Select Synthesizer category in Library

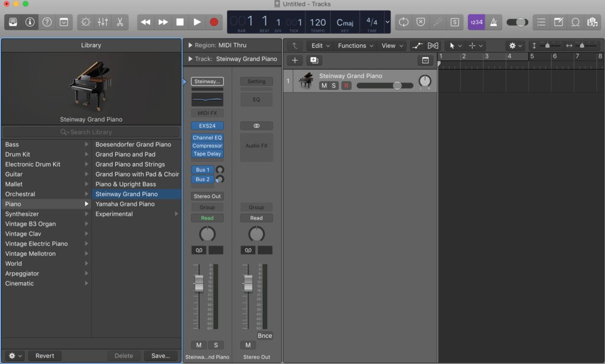(46, 214)
